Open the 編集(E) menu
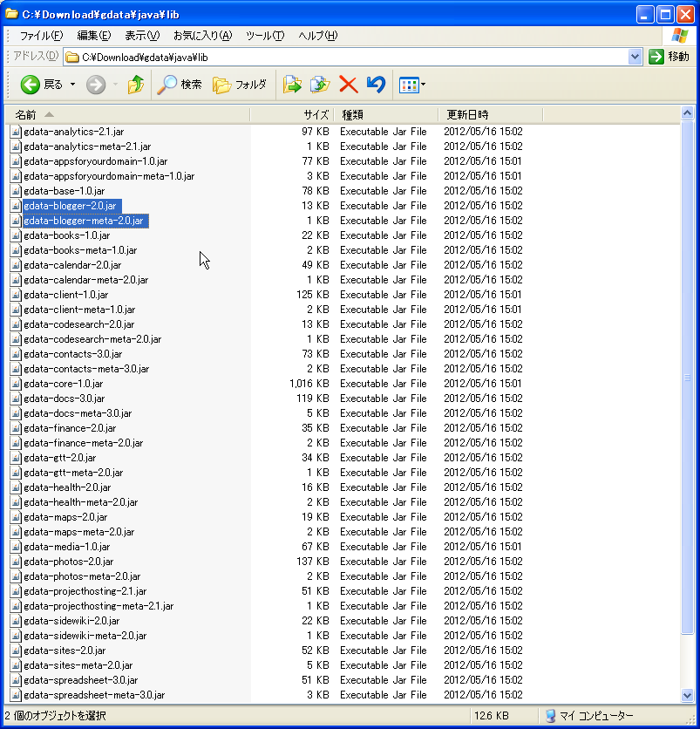Viewport: 700px width, 729px height. pos(94,36)
